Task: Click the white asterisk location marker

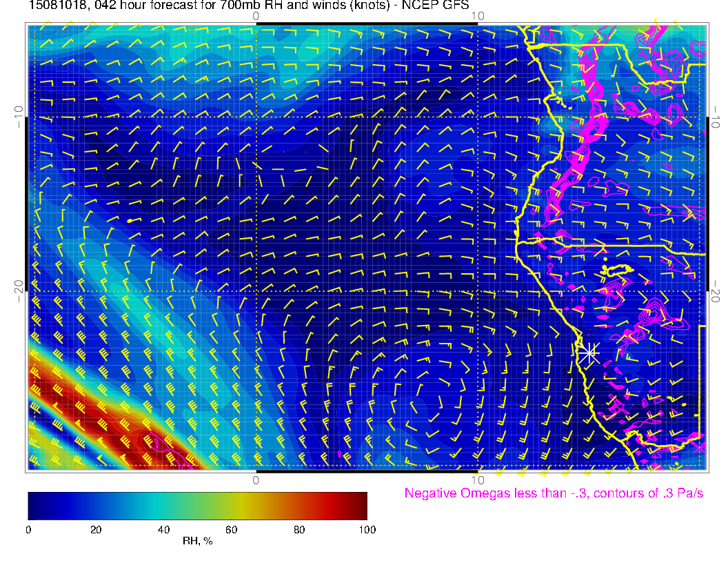Action: pos(588,353)
